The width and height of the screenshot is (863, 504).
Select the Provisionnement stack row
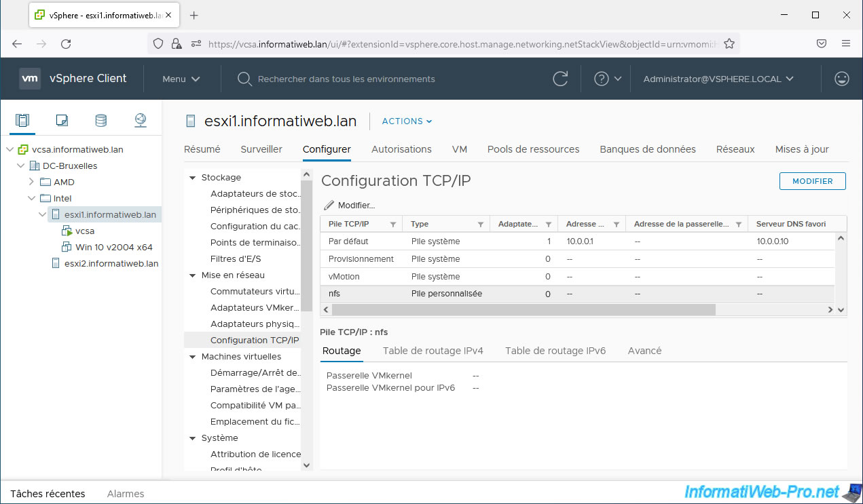[577, 258]
